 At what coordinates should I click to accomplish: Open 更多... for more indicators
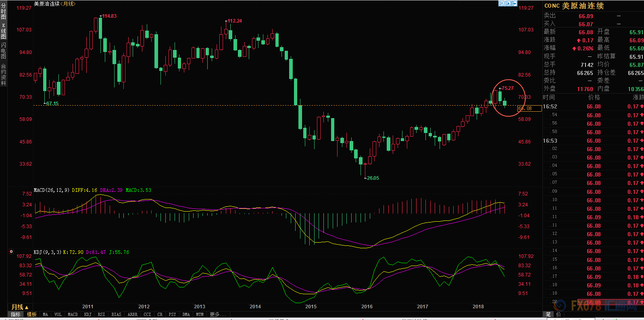coord(218,314)
